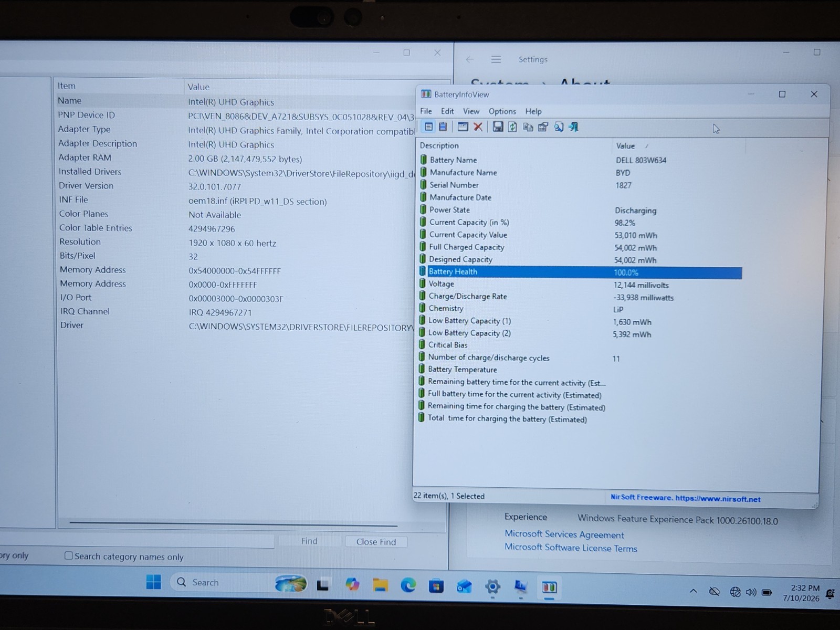Switch to Settings gear taskbar icon
840x630 pixels.
click(492, 586)
